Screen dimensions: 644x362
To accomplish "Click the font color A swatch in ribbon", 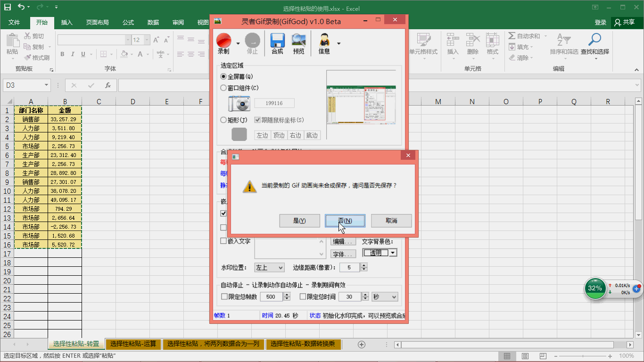I will tap(141, 54).
